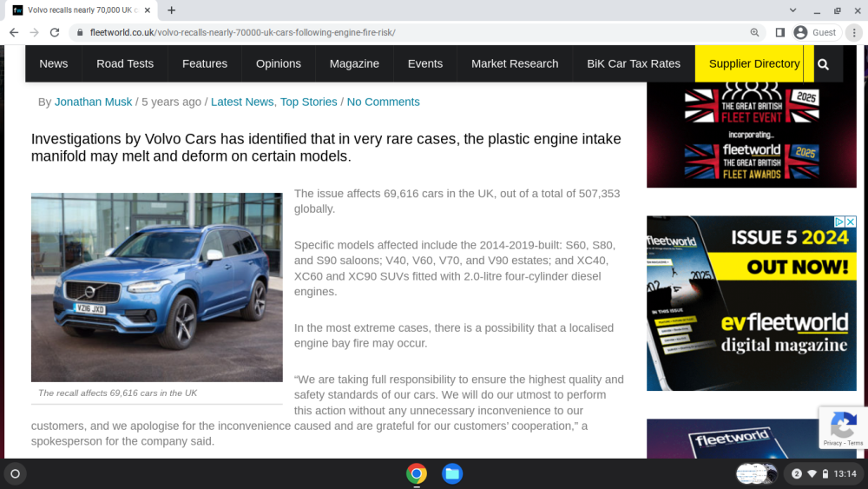
Task: Open the Opinions menu item
Action: click(x=279, y=63)
